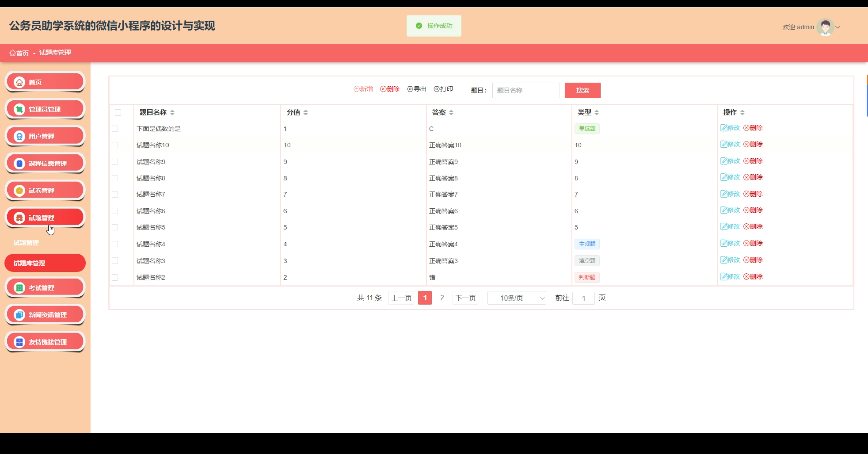This screenshot has width=868, height=454.
Task: Click the home icon in sidebar 首页 button
Action: [x=19, y=82]
